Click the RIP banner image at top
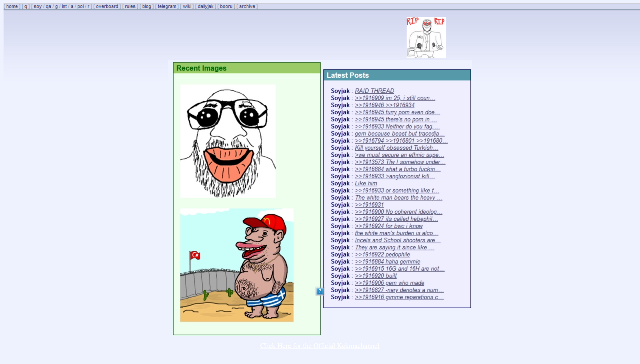 pyautogui.click(x=426, y=38)
